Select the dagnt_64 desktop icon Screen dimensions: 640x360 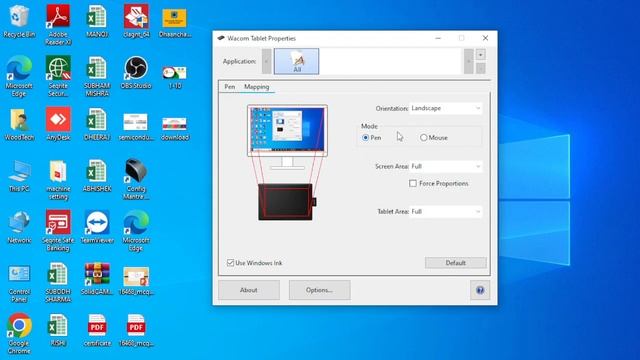pos(136,22)
